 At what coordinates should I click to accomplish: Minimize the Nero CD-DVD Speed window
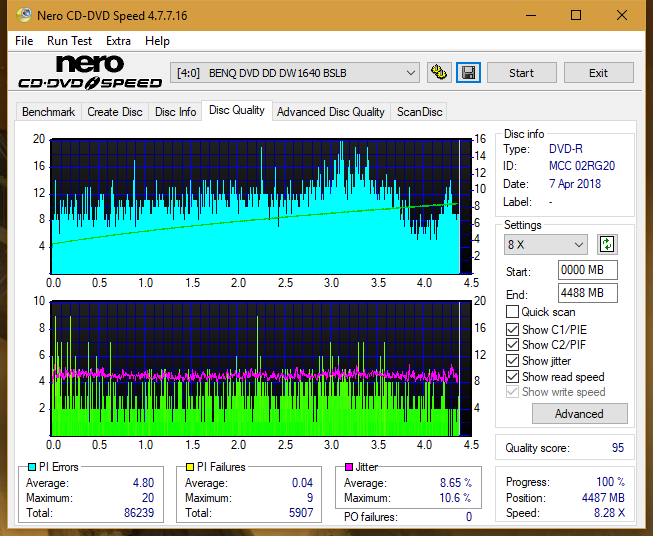tap(531, 16)
